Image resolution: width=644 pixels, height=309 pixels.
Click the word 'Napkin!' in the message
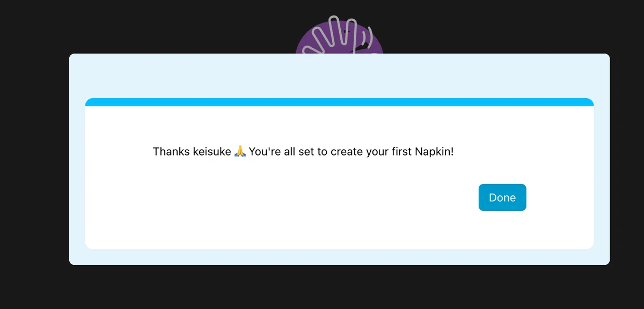(x=434, y=151)
